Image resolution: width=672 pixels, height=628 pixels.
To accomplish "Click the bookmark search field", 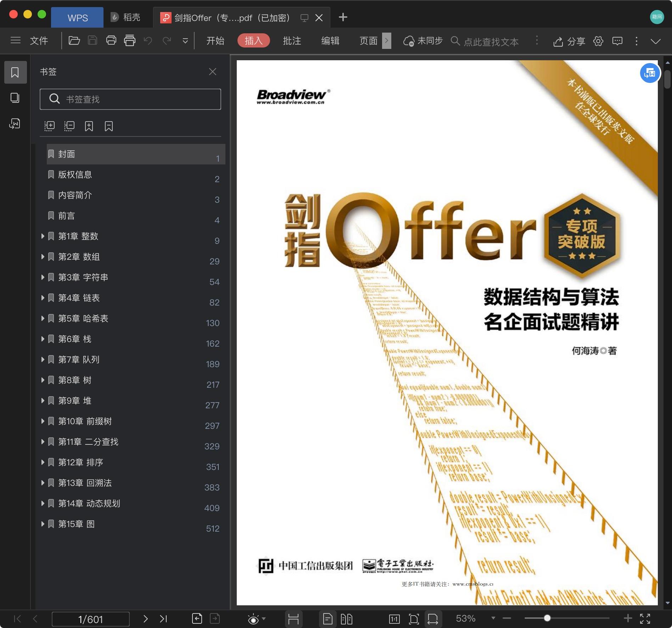I will [x=130, y=99].
